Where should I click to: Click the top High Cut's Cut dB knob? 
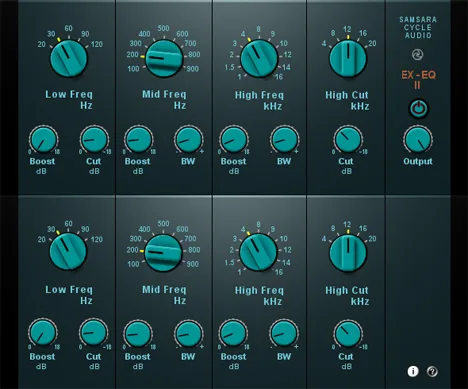(348, 139)
